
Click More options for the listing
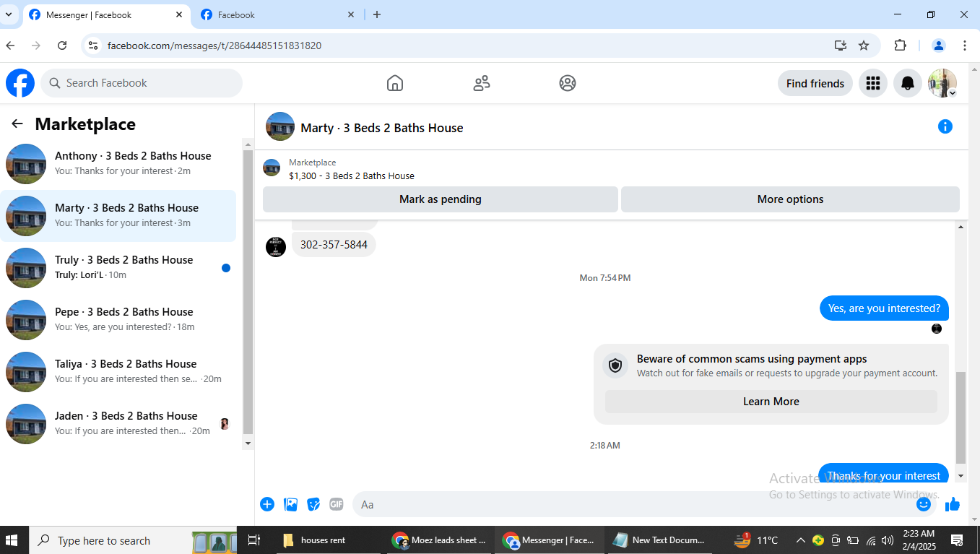tap(790, 199)
